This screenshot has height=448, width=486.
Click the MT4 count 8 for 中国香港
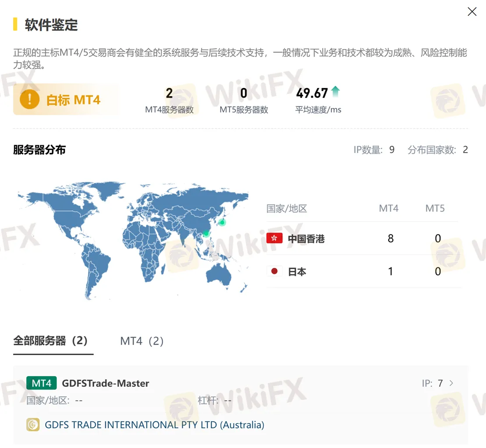[390, 238]
